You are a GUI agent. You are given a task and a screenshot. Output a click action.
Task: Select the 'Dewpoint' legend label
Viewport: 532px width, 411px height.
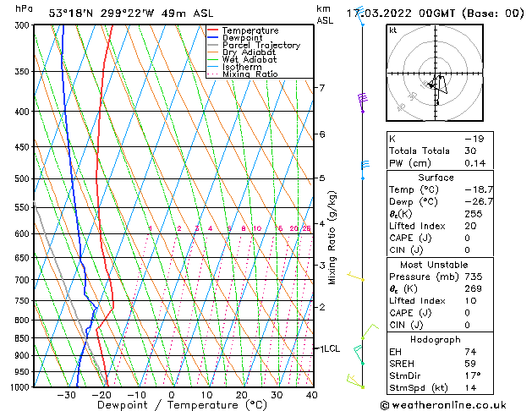click(x=242, y=38)
